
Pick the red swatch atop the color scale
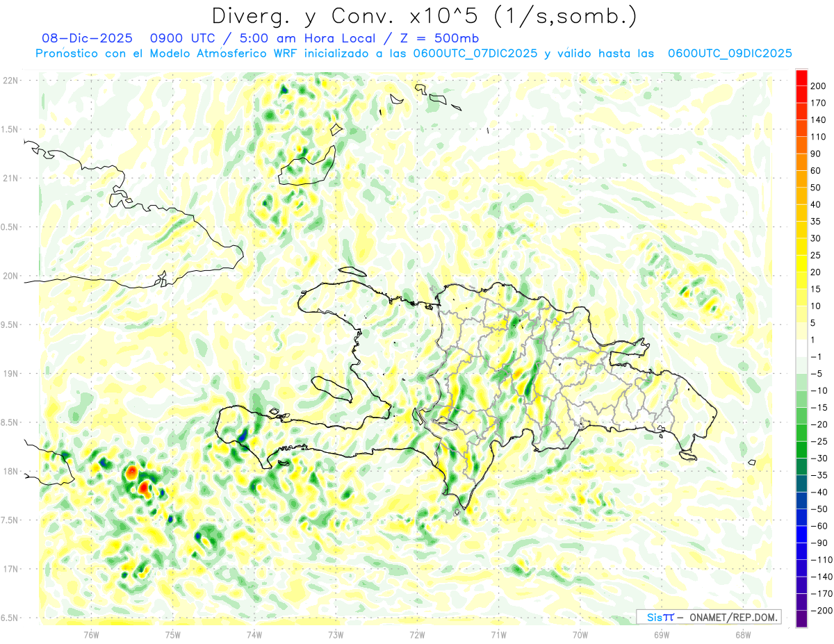click(801, 77)
